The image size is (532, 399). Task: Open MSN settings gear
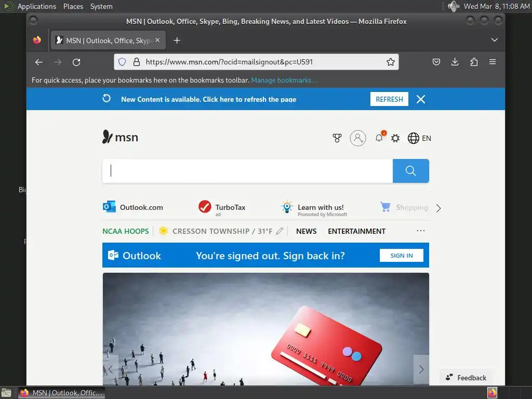tap(395, 138)
